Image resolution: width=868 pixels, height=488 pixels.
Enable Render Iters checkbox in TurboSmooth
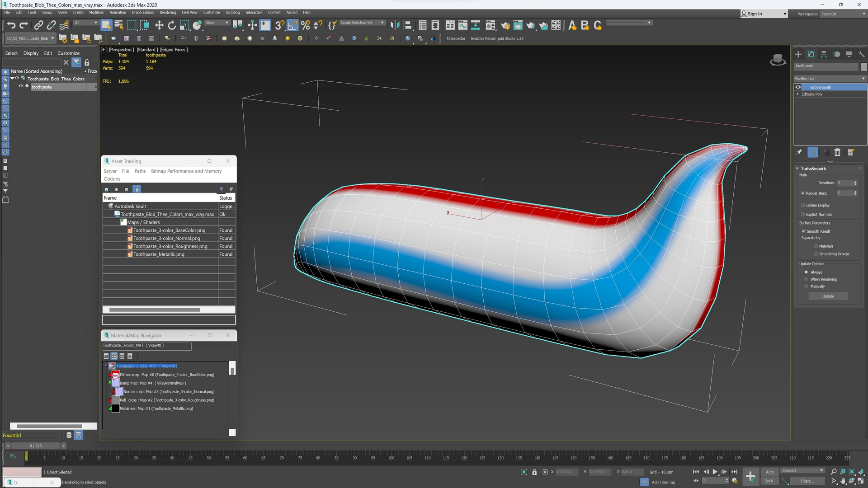(803, 193)
